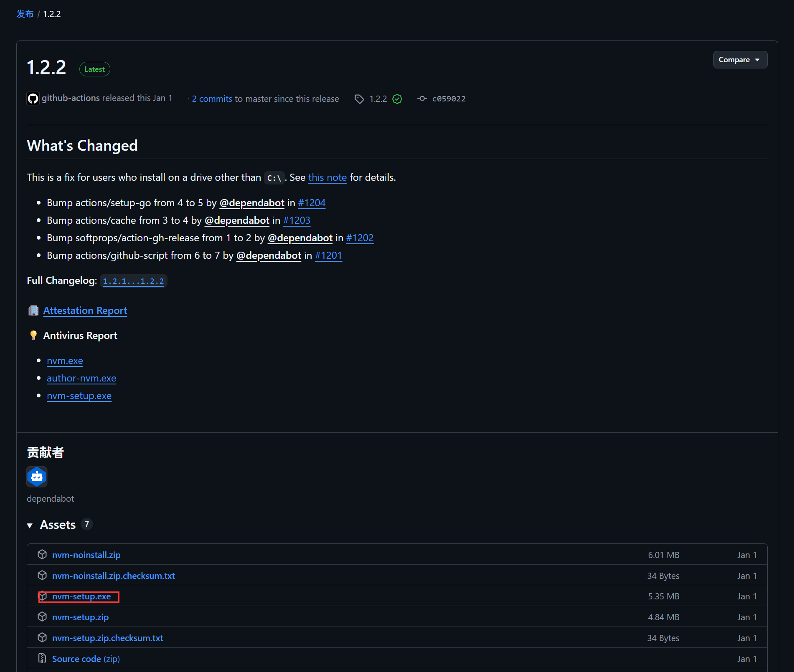Follow the 'this note' link

[327, 177]
